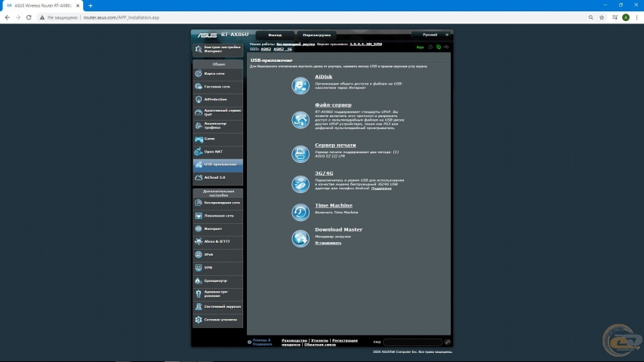Click the Поддержка link in 3G/4G description

pos(381,189)
